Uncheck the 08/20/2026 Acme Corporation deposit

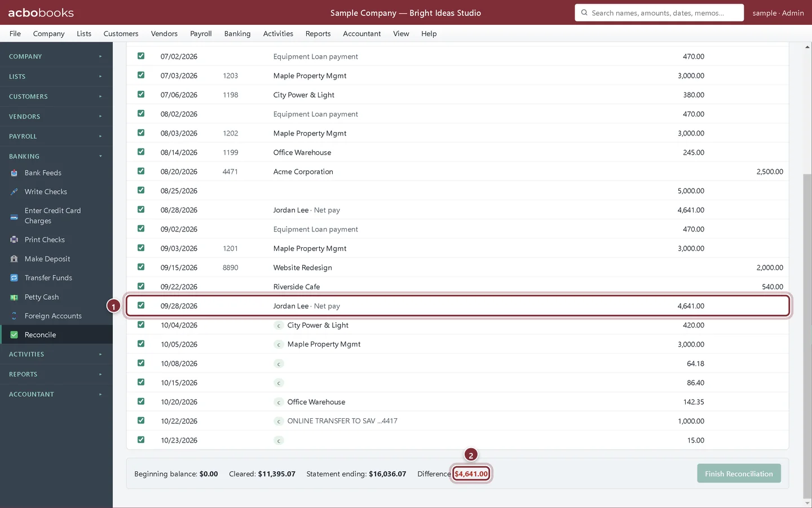tap(141, 171)
